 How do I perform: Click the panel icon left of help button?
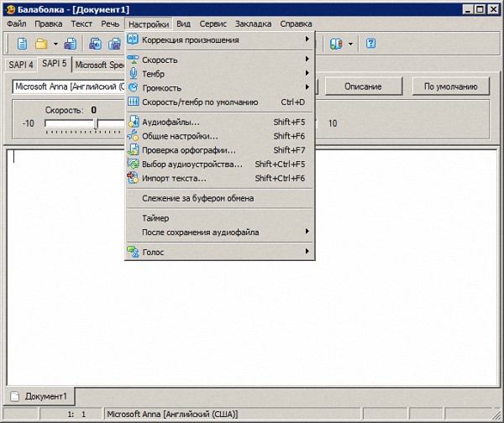336,43
